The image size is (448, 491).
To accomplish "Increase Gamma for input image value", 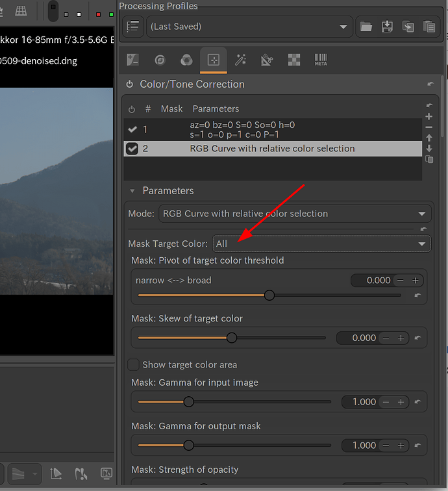I will (401, 402).
